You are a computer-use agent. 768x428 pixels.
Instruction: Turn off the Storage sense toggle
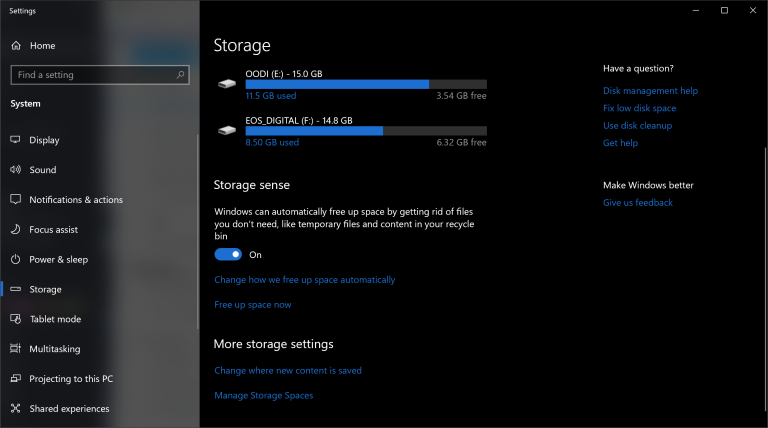tap(228, 255)
